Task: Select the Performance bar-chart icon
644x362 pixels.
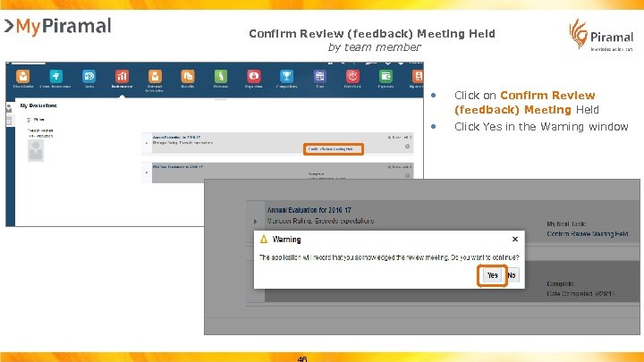Action: [x=122, y=76]
